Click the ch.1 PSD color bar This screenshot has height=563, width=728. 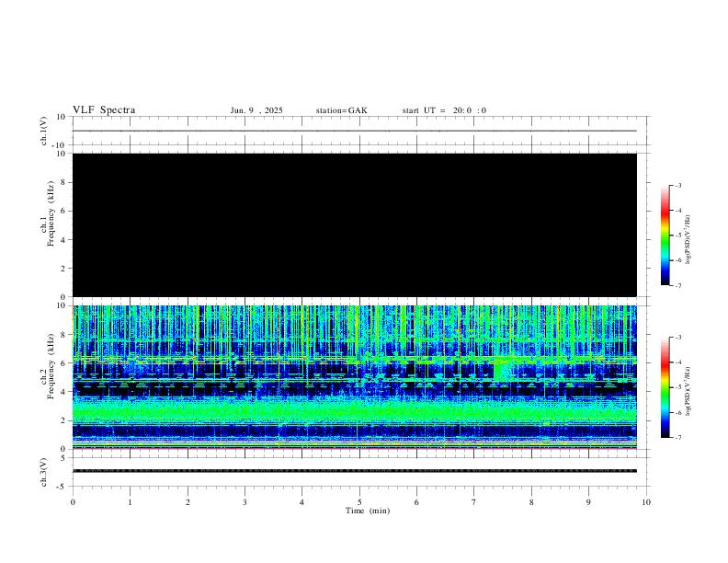point(665,236)
